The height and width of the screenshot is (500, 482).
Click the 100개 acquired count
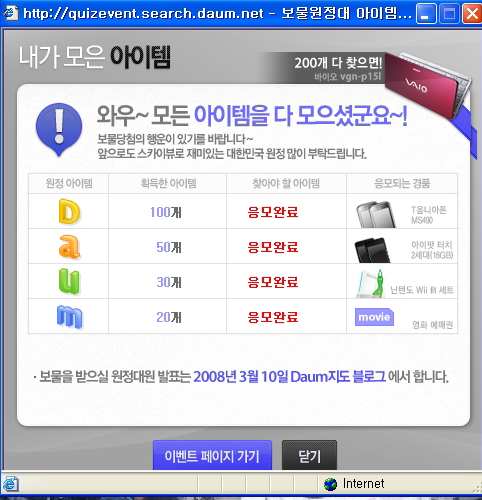point(166,212)
